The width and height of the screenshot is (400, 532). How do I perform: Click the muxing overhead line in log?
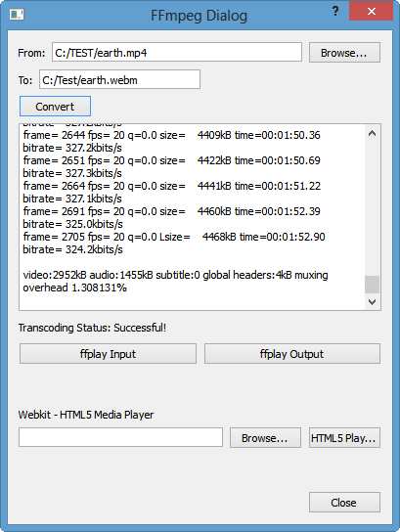click(x=175, y=282)
